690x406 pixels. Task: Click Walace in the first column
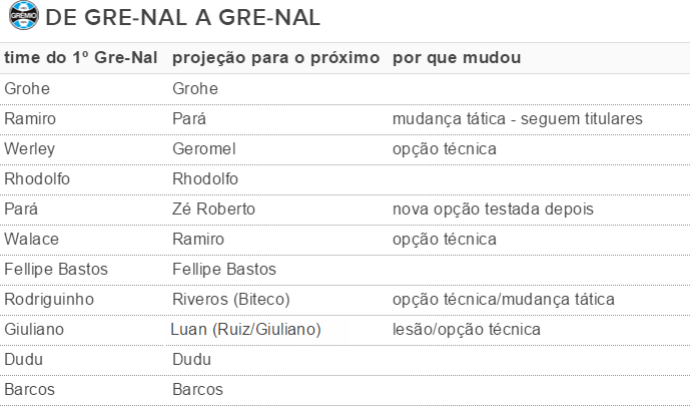click(31, 239)
